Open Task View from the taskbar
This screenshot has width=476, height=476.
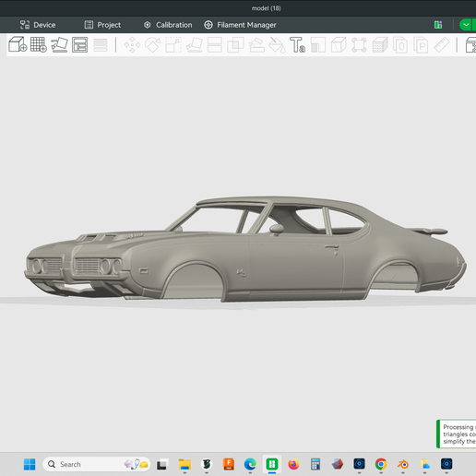tap(162, 464)
